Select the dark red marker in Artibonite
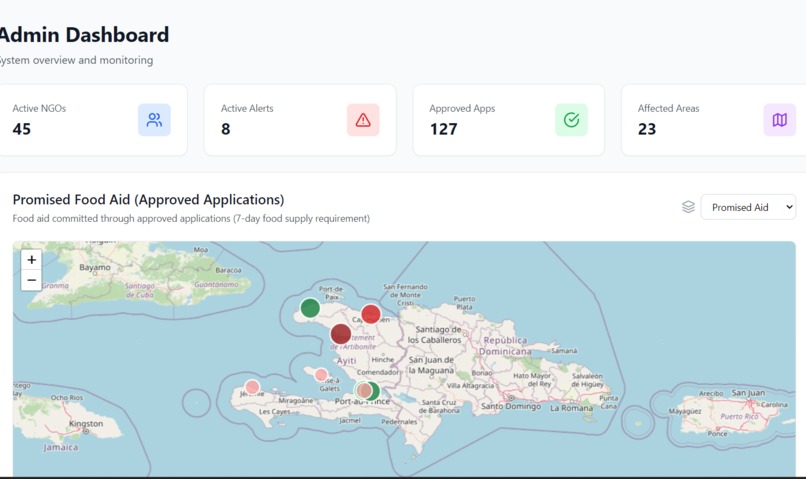Viewport: 806px width, 479px height. [341, 334]
